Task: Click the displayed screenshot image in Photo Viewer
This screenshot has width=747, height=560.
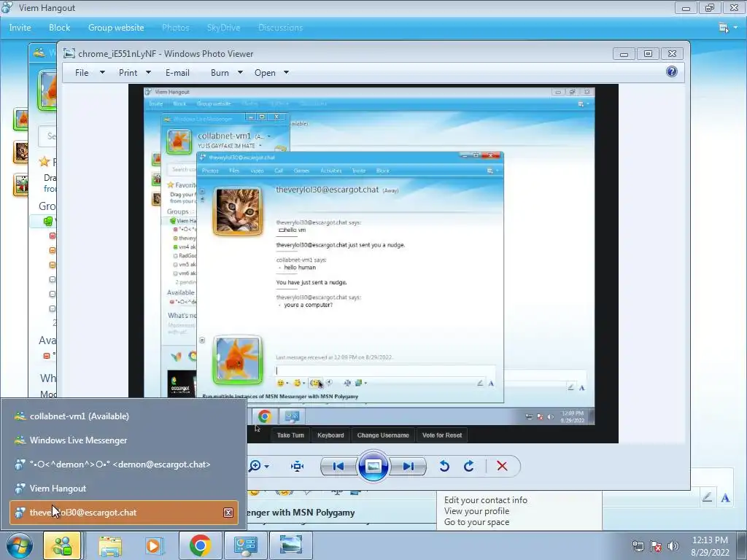Action: tap(373, 264)
